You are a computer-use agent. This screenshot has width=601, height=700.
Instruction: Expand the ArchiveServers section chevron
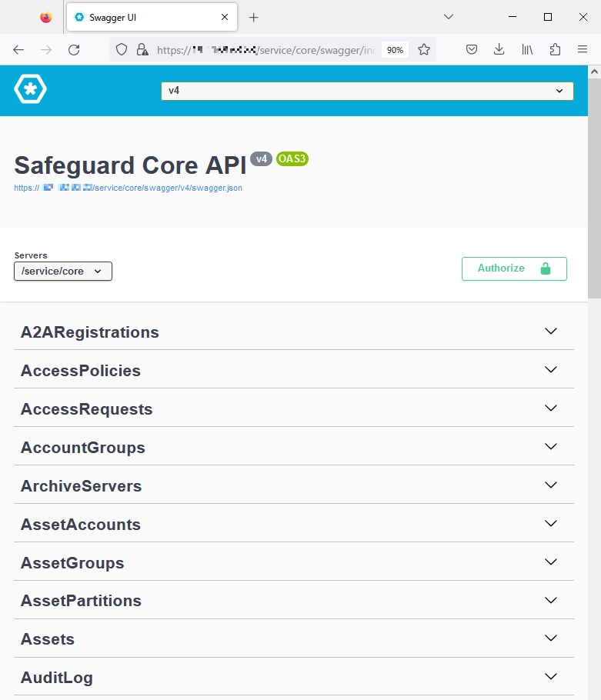(551, 485)
